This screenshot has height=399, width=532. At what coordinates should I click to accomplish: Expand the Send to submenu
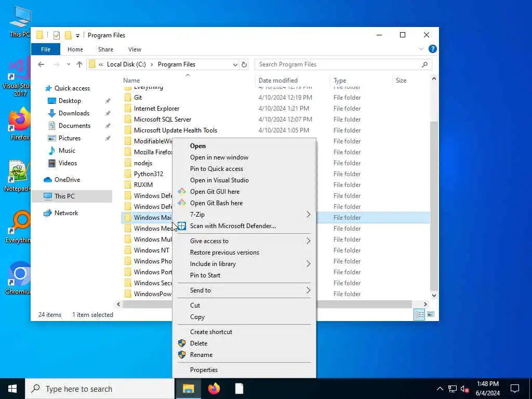pyautogui.click(x=309, y=290)
